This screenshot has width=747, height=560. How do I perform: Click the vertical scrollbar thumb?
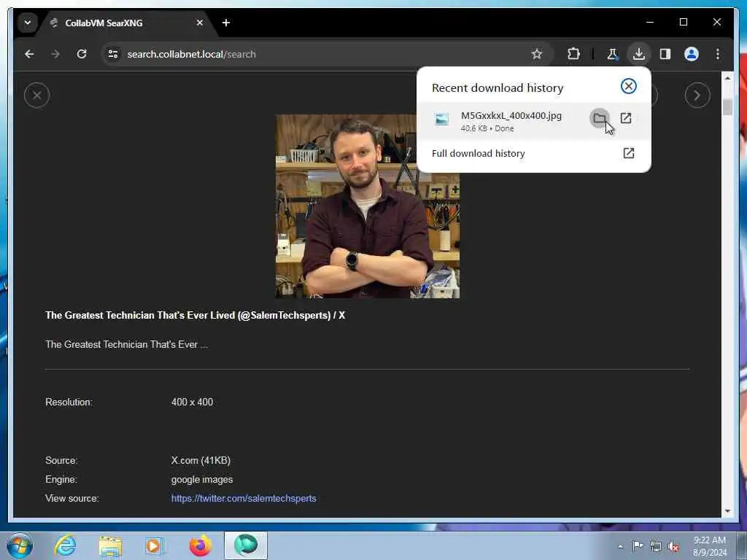(x=727, y=106)
